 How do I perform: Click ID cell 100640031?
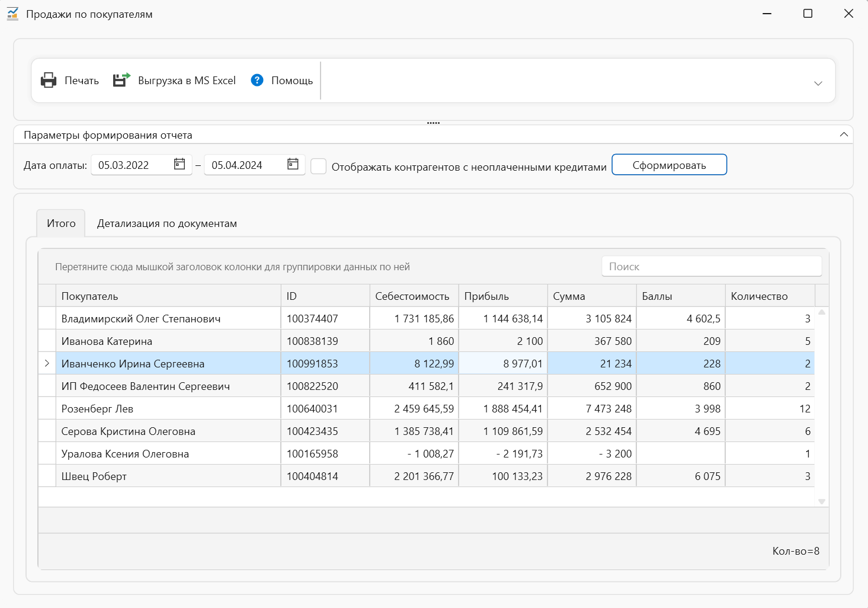pyautogui.click(x=325, y=408)
